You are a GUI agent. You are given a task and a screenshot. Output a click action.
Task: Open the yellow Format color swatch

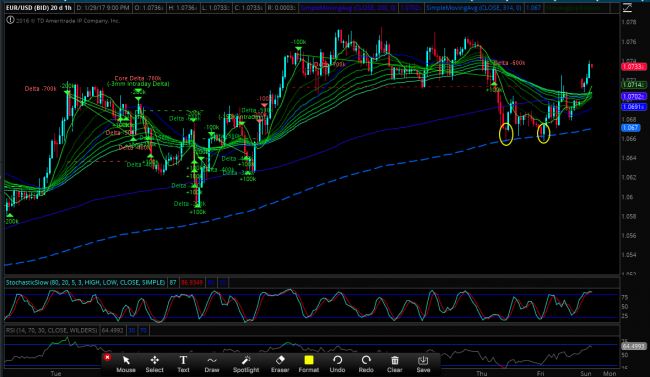pos(309,364)
